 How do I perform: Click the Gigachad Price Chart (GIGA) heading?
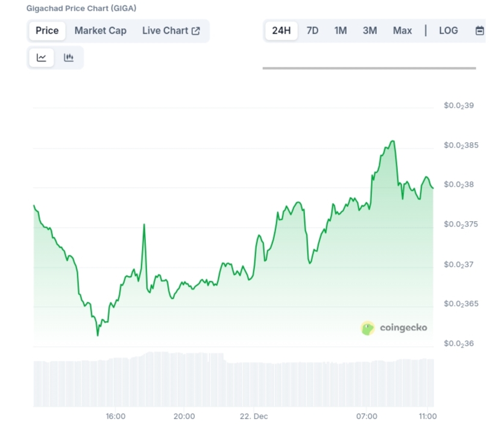pos(81,8)
